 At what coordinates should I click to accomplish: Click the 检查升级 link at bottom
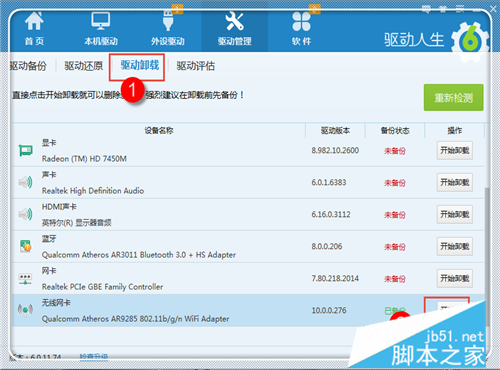tap(94, 356)
